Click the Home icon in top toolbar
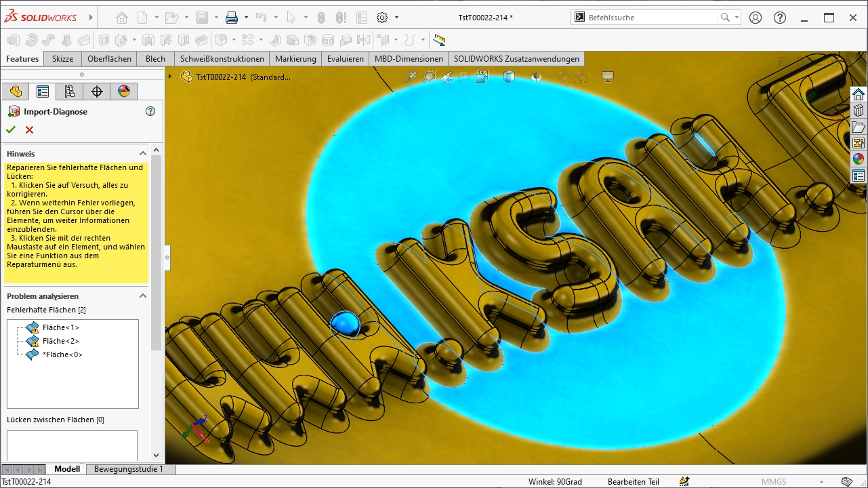 [121, 18]
